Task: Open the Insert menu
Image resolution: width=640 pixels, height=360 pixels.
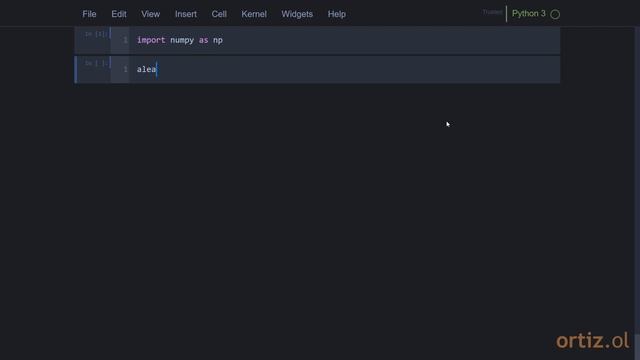Action: pyautogui.click(x=186, y=14)
